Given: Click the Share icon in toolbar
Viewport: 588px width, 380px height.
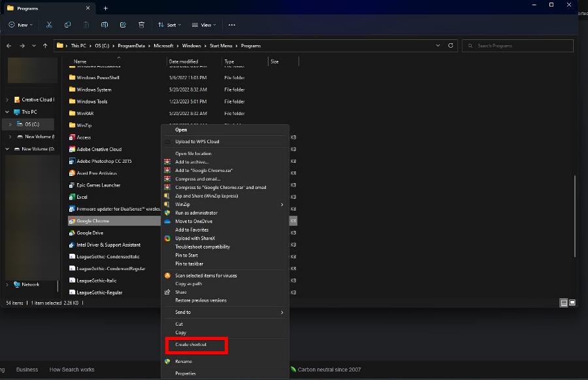Looking at the screenshot, I should pos(123,25).
